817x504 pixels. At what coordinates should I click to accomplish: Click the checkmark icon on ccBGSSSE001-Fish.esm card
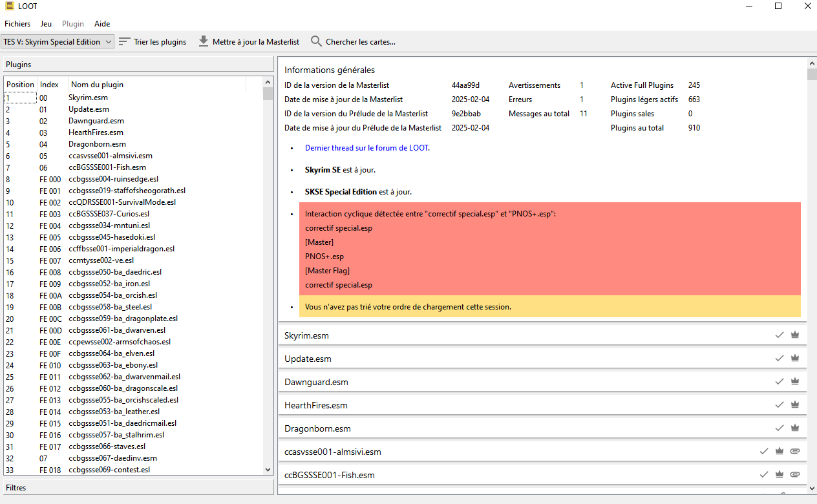(764, 474)
